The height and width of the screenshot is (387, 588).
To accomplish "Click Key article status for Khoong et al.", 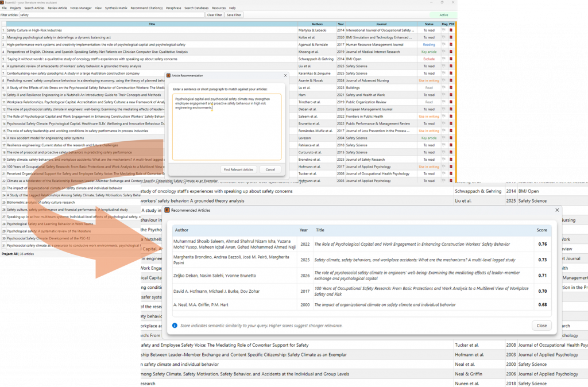I will (x=429, y=52).
